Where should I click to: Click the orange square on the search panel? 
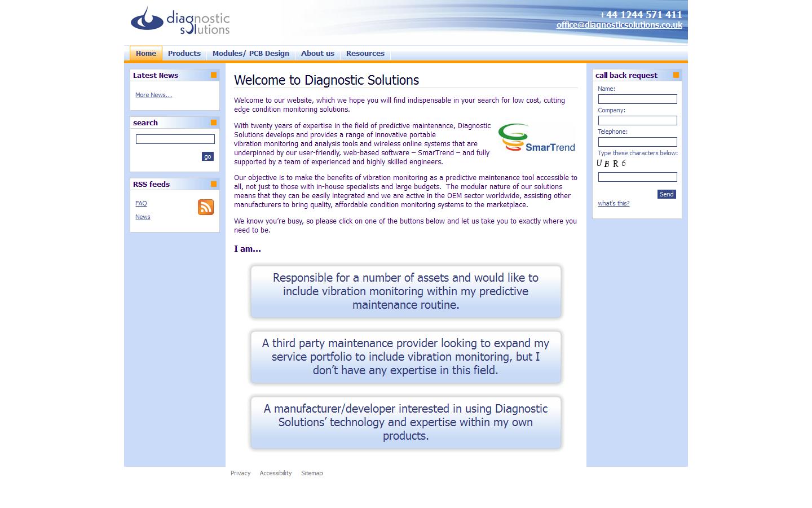[213, 122]
